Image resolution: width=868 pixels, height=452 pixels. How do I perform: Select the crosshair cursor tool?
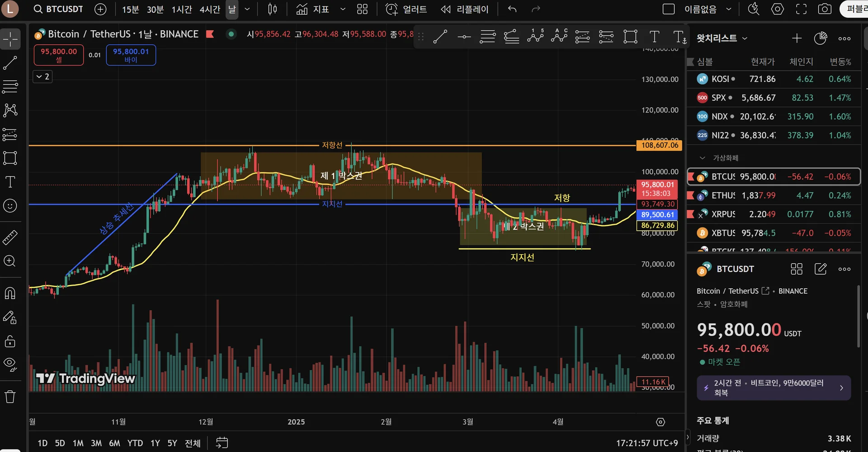pyautogui.click(x=10, y=39)
